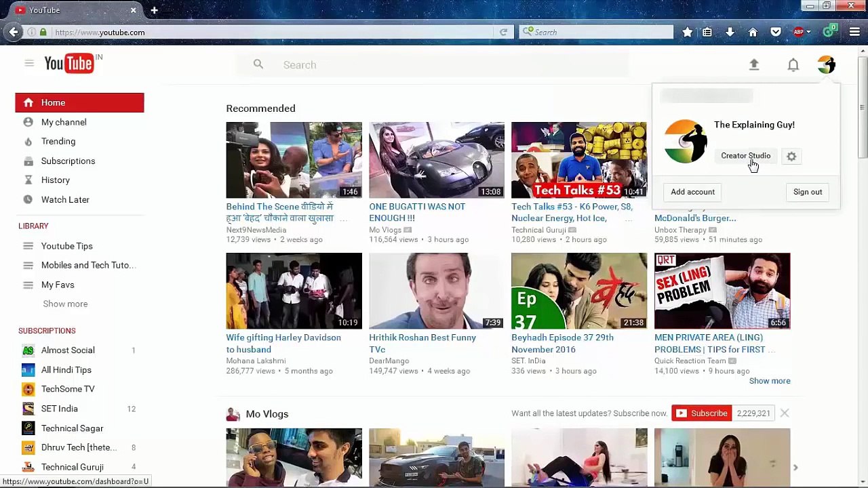Click the Firefox back arrow
Viewport: 868px width, 488px height.
tap(14, 32)
